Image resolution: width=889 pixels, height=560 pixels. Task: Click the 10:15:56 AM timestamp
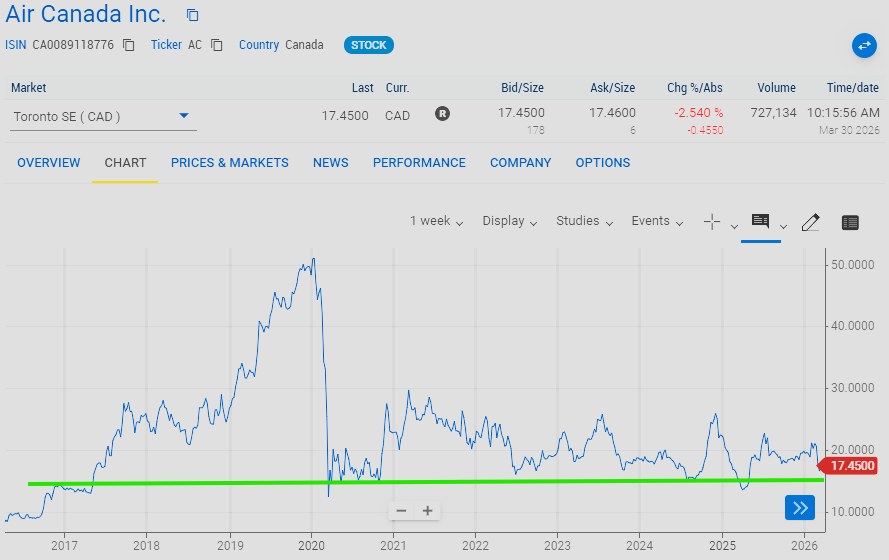843,113
